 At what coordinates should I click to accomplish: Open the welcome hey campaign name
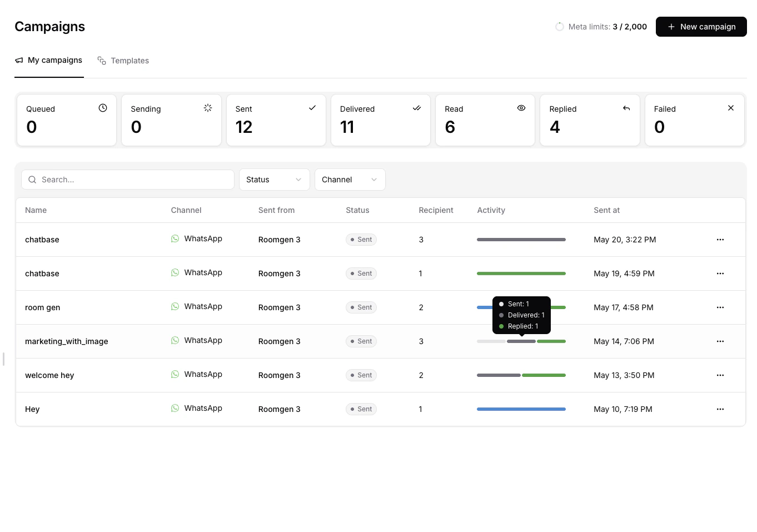49,375
